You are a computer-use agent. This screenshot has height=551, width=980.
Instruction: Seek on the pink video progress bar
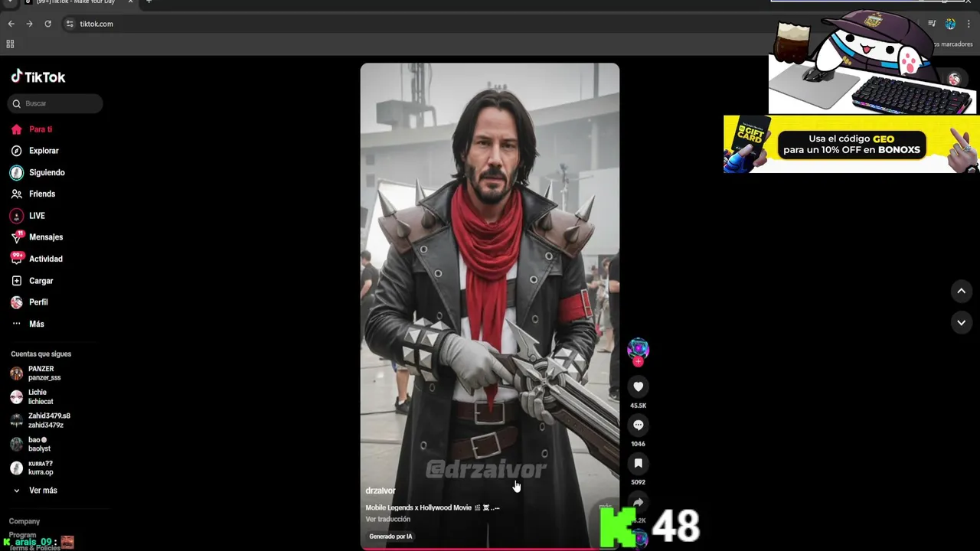[x=490, y=548]
